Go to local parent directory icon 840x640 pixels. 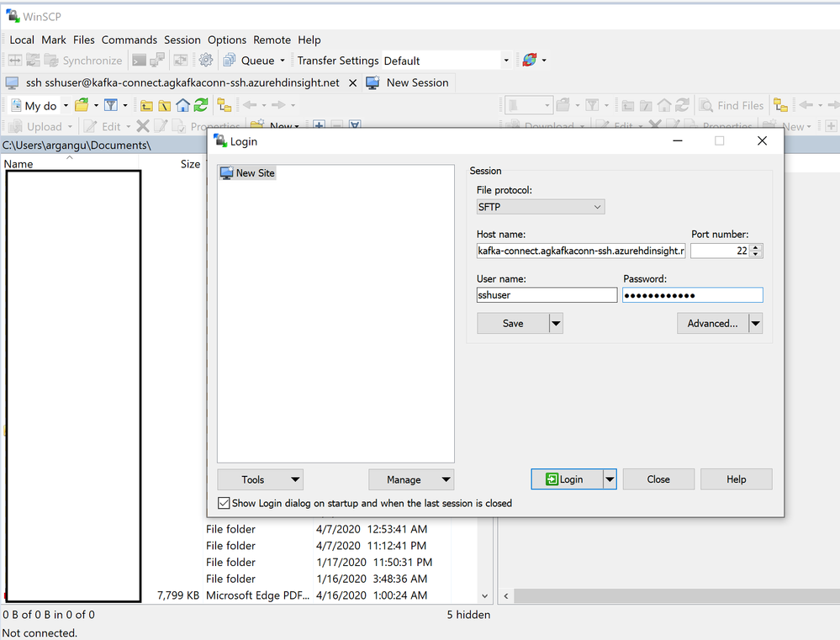pyautogui.click(x=146, y=106)
